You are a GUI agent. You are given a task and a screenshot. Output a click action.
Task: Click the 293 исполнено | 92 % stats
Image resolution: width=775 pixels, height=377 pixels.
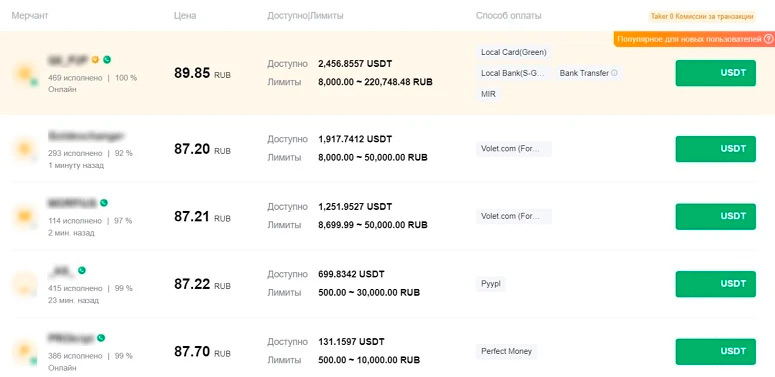(x=90, y=154)
